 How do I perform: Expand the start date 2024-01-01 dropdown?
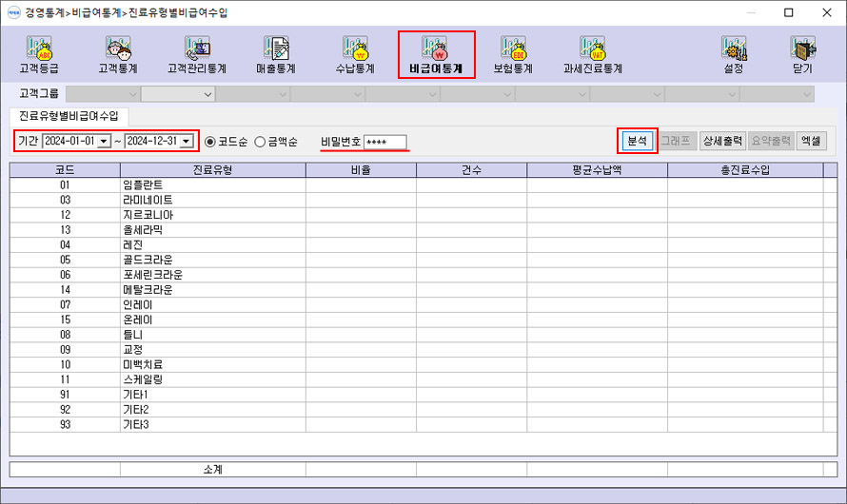105,142
